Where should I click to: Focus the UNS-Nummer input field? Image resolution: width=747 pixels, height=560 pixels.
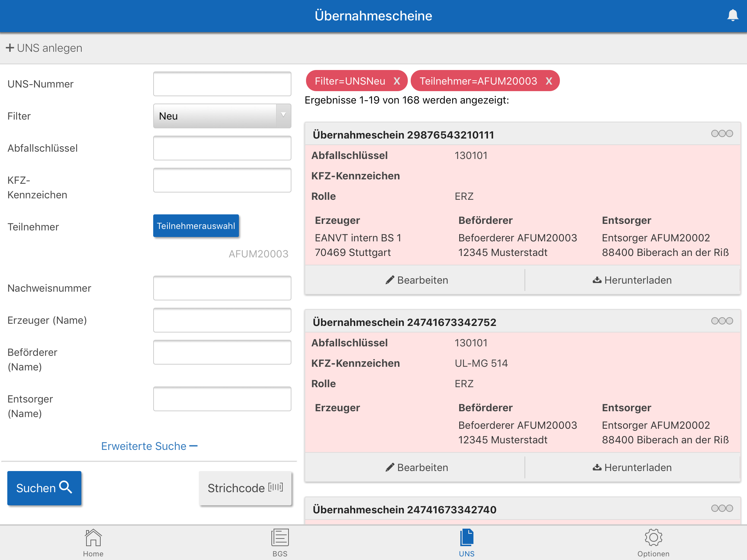222,84
